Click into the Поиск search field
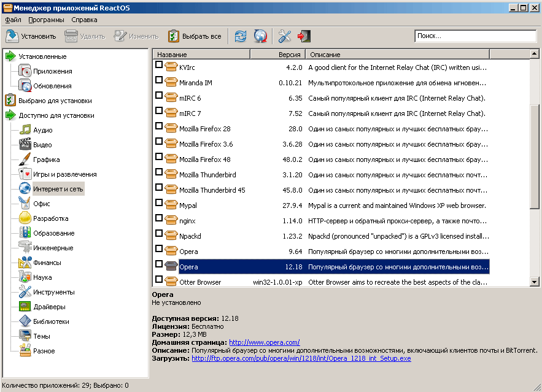Screen dimensions: 542x392 (x=474, y=36)
